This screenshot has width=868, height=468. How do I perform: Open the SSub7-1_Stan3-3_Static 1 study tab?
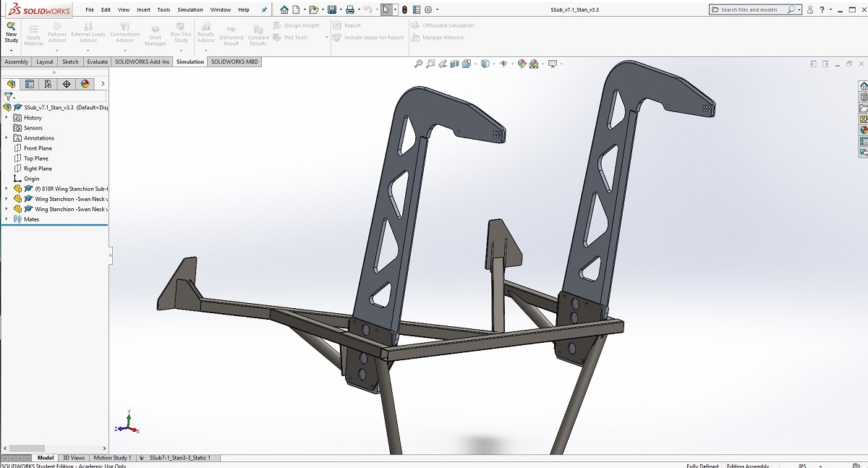coord(179,458)
